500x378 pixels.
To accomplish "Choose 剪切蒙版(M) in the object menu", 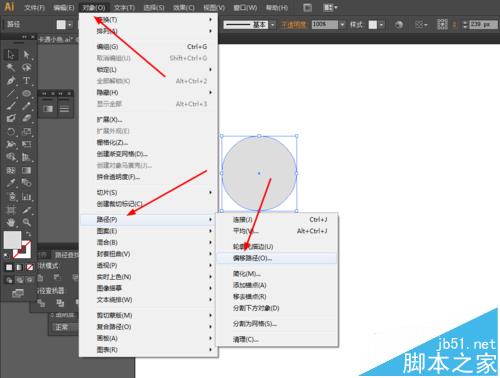I will pyautogui.click(x=148, y=315).
